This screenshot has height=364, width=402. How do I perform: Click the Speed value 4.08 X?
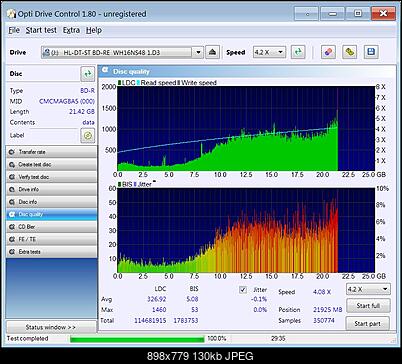click(x=322, y=292)
